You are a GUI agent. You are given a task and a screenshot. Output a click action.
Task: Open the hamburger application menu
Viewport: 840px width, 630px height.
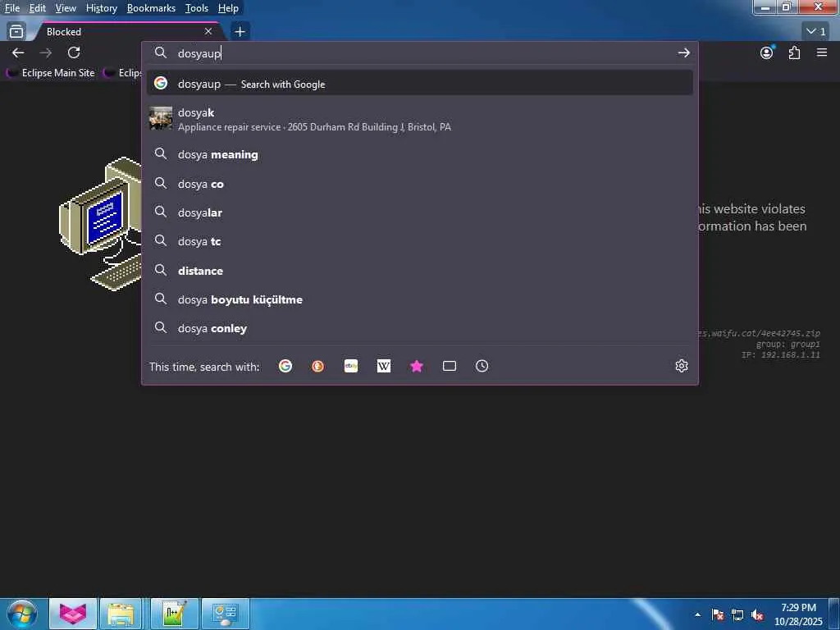click(x=822, y=52)
